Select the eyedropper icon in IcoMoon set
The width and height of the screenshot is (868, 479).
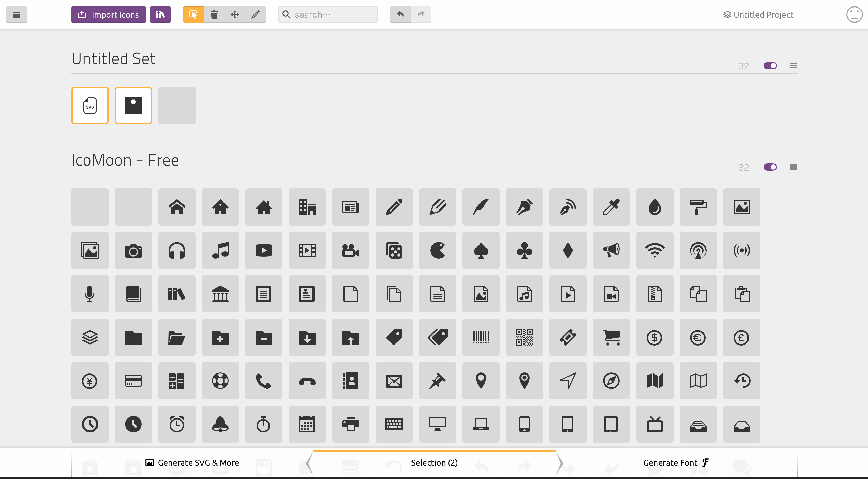point(611,207)
